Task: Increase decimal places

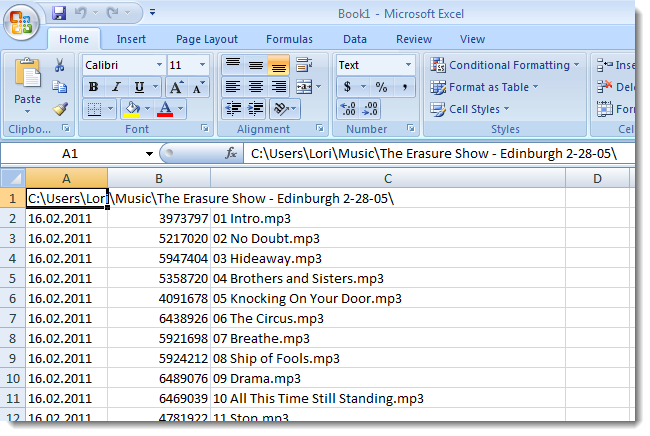Action: tap(348, 109)
